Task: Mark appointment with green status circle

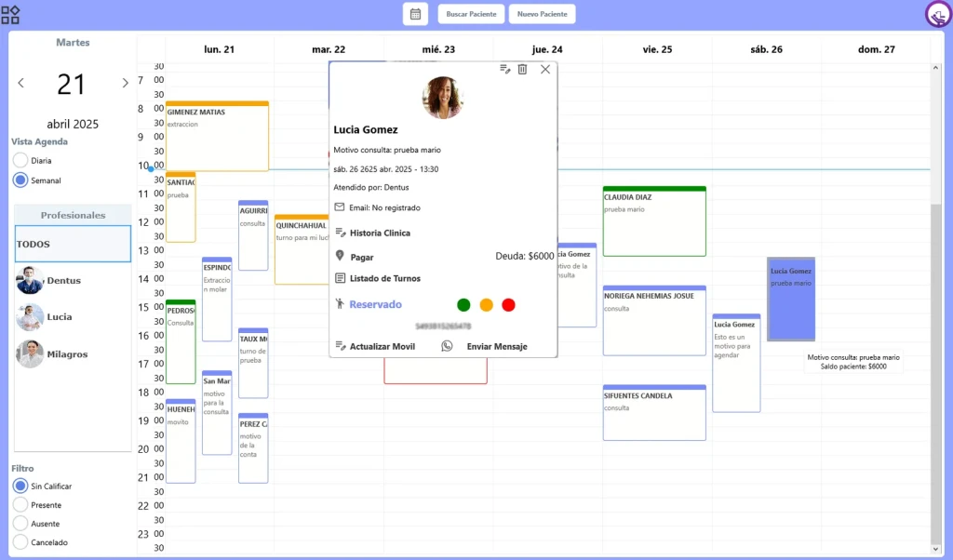Action: pyautogui.click(x=463, y=304)
